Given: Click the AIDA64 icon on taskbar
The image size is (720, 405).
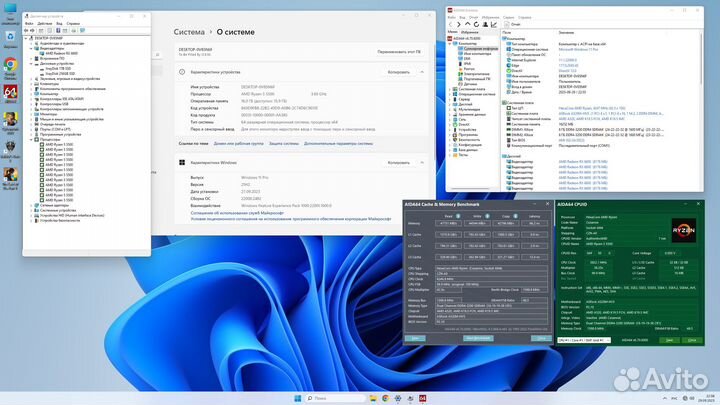Looking at the screenshot, I should tap(422, 398).
